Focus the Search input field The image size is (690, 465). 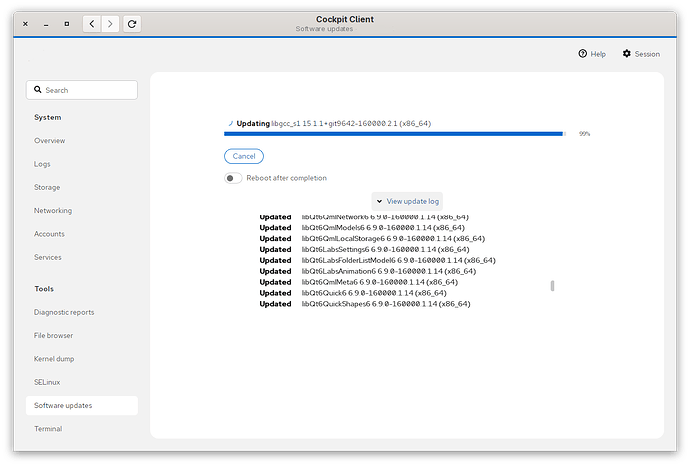click(x=82, y=90)
